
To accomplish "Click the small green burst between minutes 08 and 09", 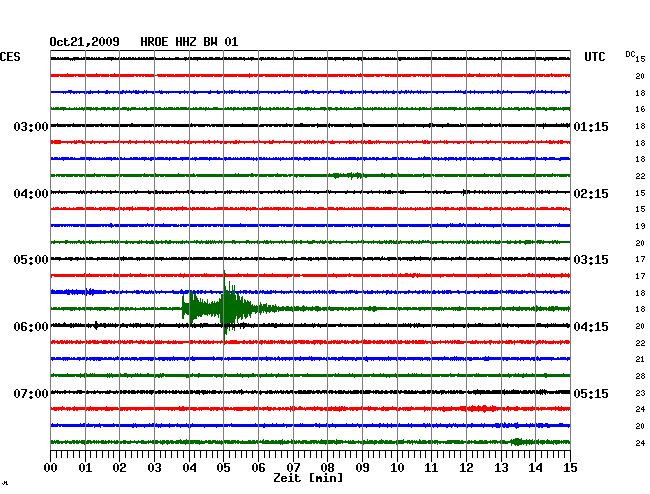I will (x=347, y=175).
